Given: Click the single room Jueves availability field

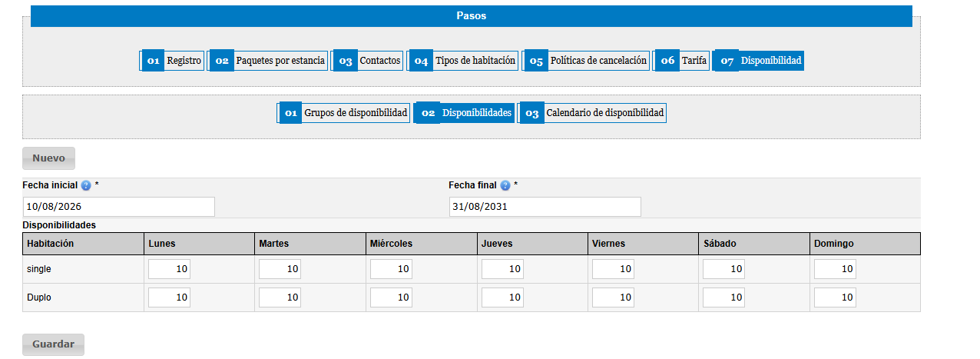Looking at the screenshot, I should (502, 269).
